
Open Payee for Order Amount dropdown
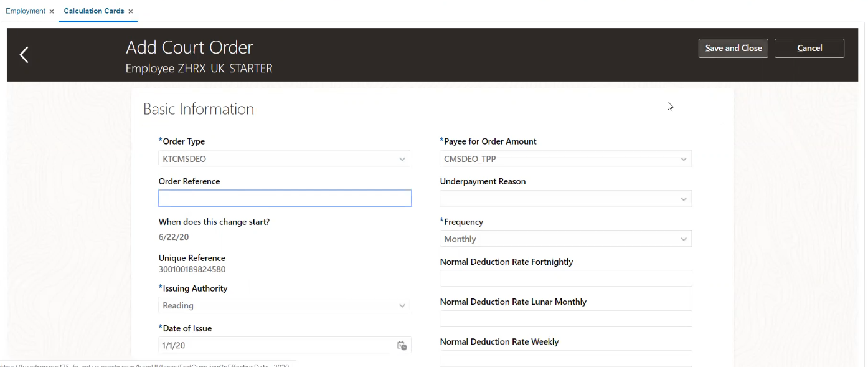(x=684, y=159)
